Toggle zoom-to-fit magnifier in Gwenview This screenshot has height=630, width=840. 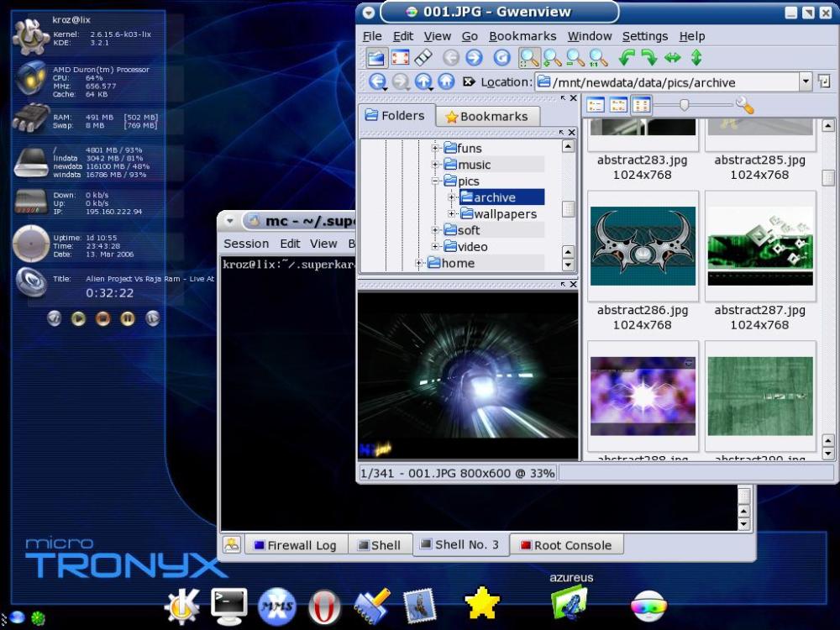click(529, 57)
